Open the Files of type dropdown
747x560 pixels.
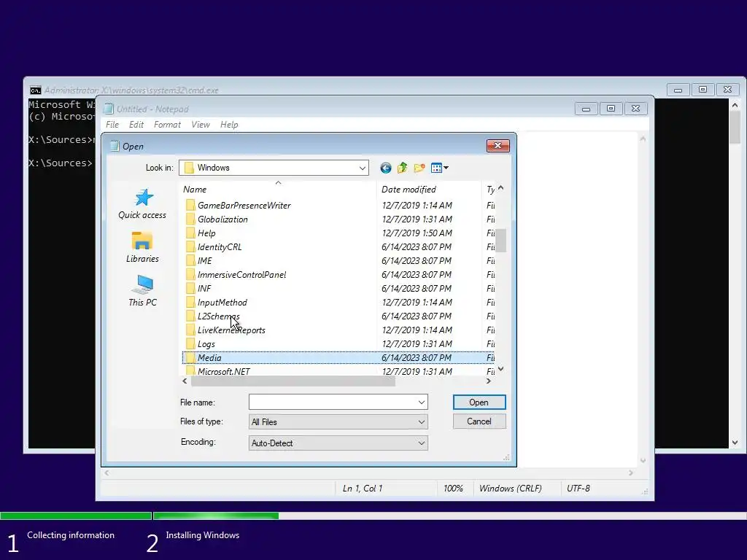click(x=338, y=422)
